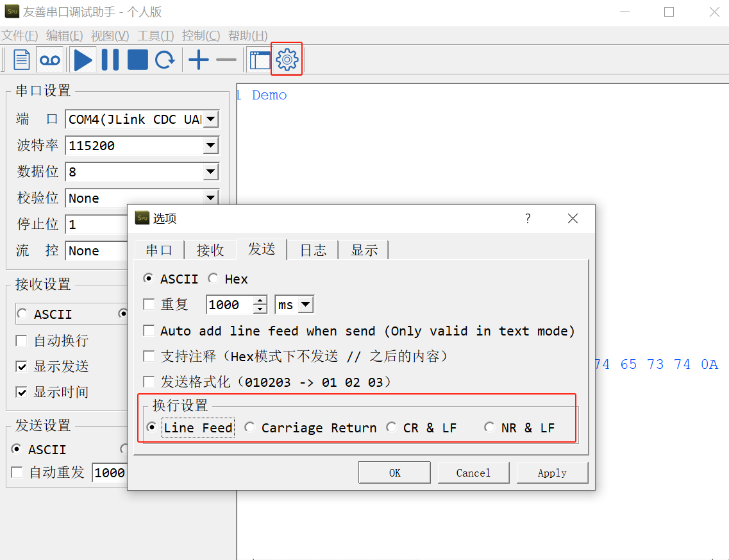Open the 工具(T) menu
The height and width of the screenshot is (560, 729).
155,36
